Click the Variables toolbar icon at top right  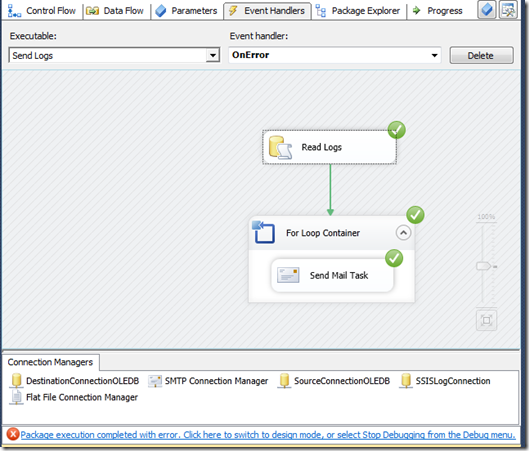point(486,10)
